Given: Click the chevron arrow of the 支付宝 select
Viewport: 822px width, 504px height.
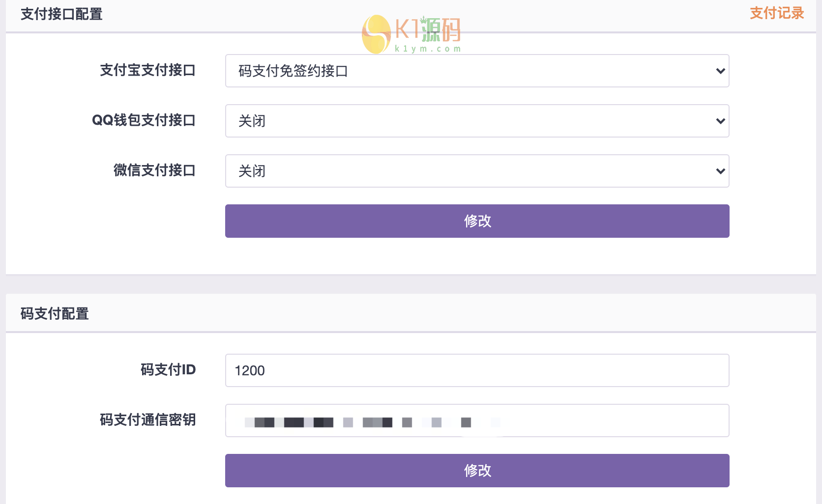Looking at the screenshot, I should pyautogui.click(x=720, y=71).
